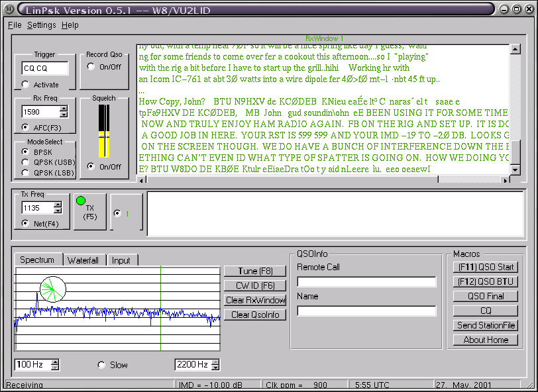Select QPSK (USB) mode

click(x=26, y=162)
